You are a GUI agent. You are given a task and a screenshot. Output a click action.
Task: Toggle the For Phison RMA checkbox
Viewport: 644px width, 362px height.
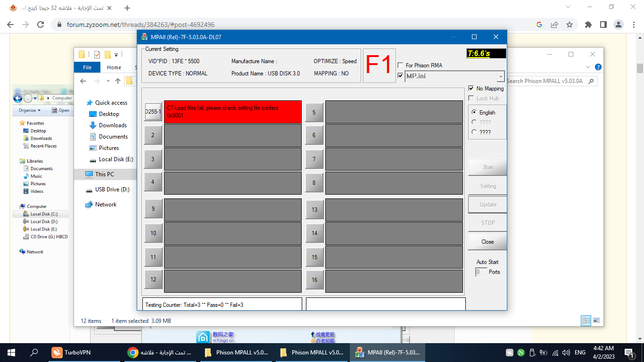[x=400, y=66]
